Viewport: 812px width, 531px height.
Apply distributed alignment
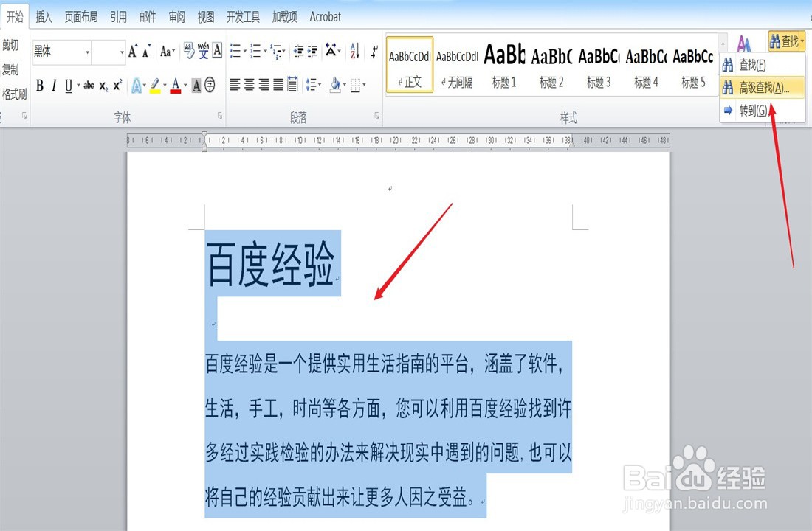tap(292, 84)
